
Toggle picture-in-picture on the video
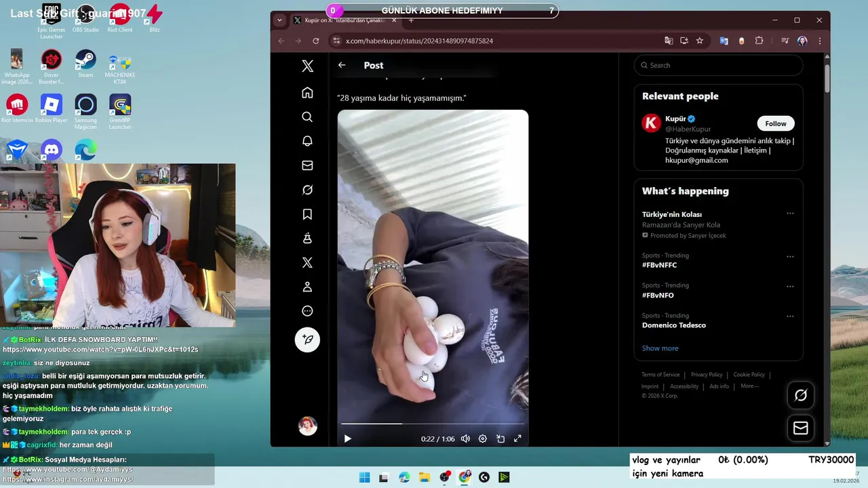click(x=500, y=439)
